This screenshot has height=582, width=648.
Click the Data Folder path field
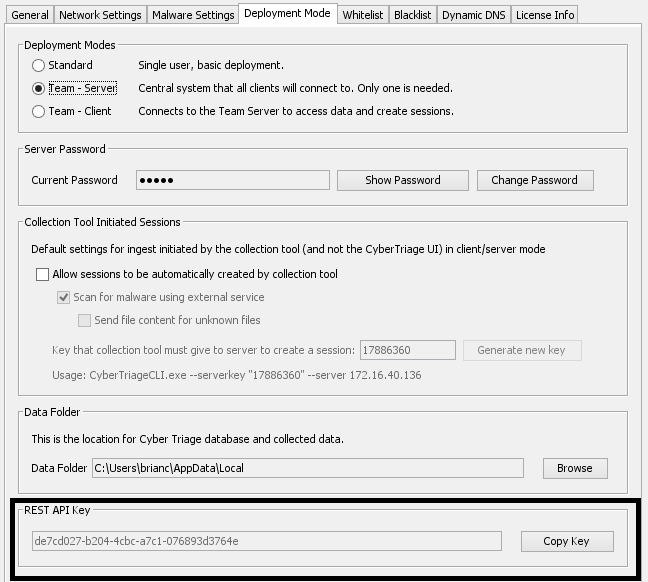tap(308, 468)
